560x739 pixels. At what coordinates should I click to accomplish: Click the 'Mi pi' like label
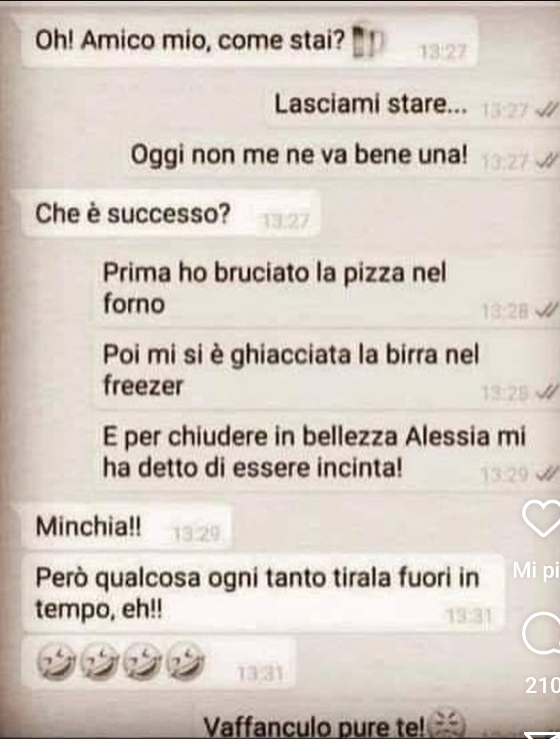[x=536, y=571]
